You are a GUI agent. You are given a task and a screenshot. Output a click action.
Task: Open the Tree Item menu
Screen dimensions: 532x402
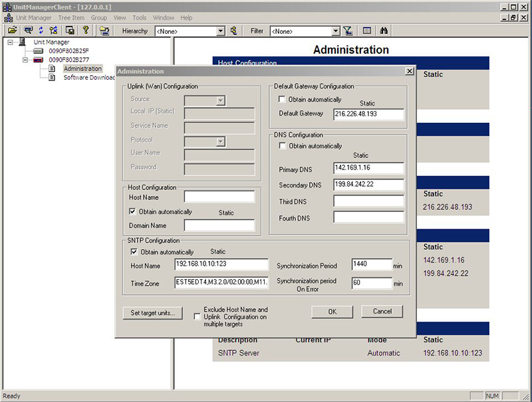(71, 18)
